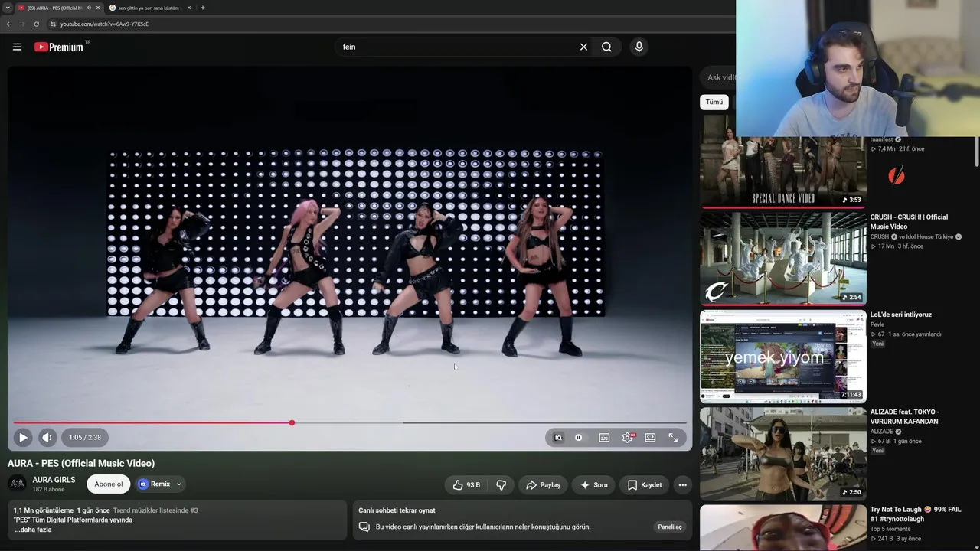
Task: Open ALIZADE feat. TOKYO - VURURUM KAFANDAN title
Action: click(905, 416)
